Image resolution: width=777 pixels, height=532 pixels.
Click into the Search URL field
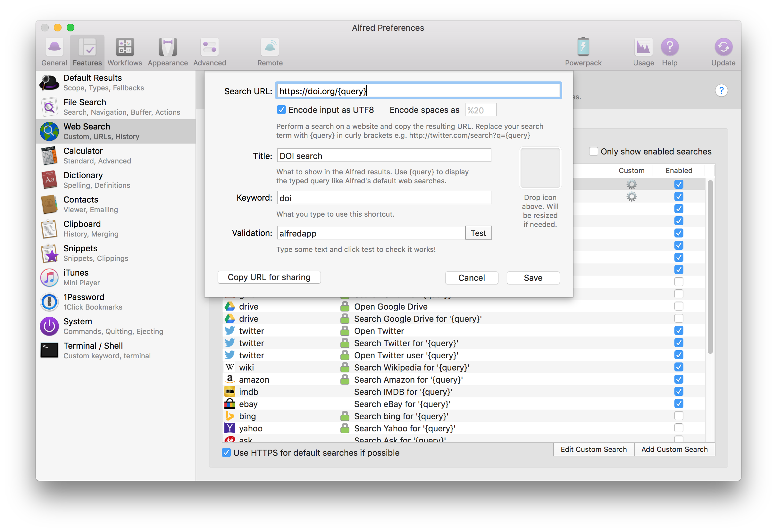(418, 91)
